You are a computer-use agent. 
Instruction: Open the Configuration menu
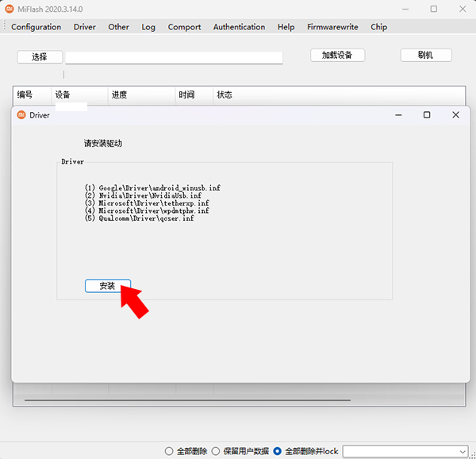36,27
